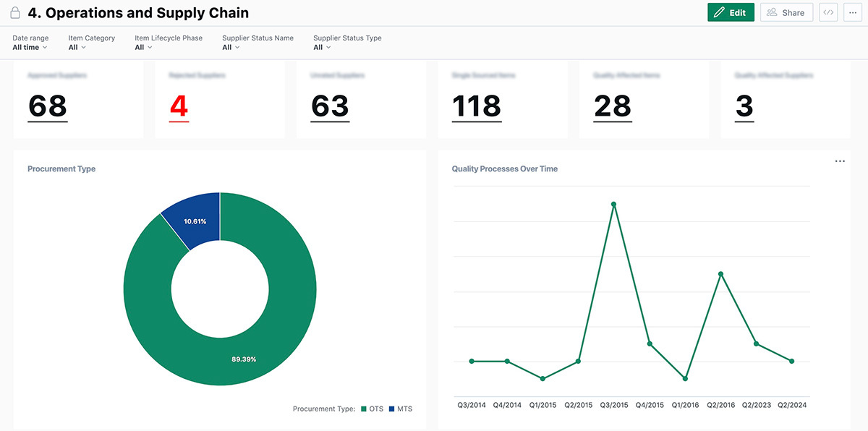Click the underlined KPI value 68
Image resolution: width=868 pixels, height=431 pixels.
click(x=48, y=106)
